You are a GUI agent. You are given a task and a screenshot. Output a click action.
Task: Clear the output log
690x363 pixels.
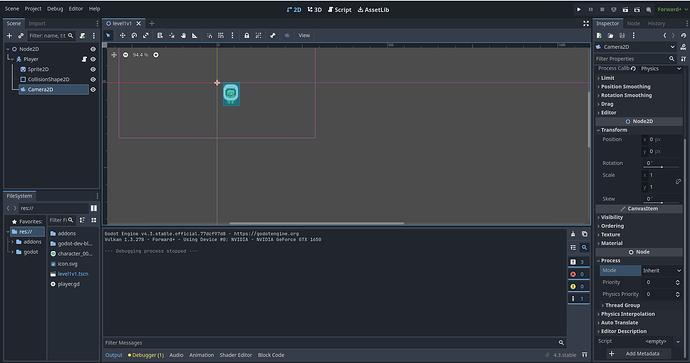[x=573, y=234]
